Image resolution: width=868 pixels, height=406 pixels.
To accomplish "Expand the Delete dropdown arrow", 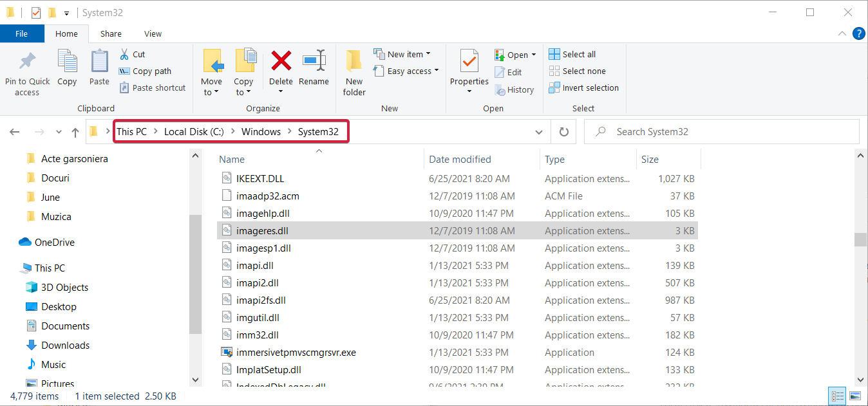I will [281, 92].
